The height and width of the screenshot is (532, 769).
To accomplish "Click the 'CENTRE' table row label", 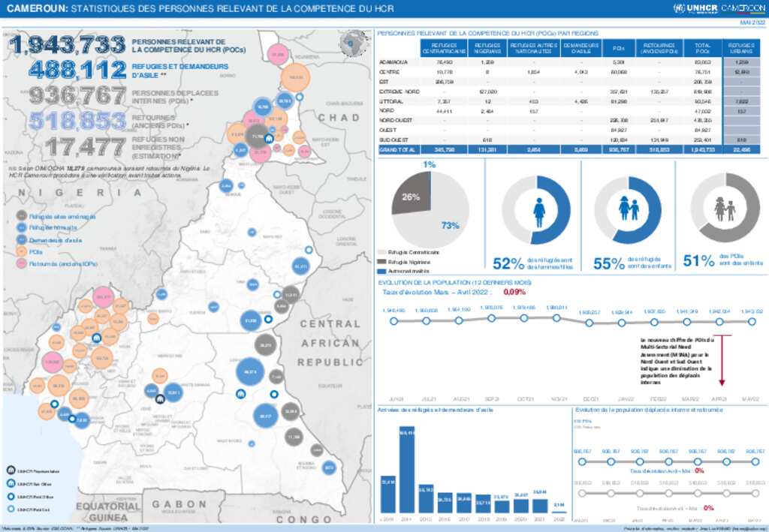I will 390,72.
